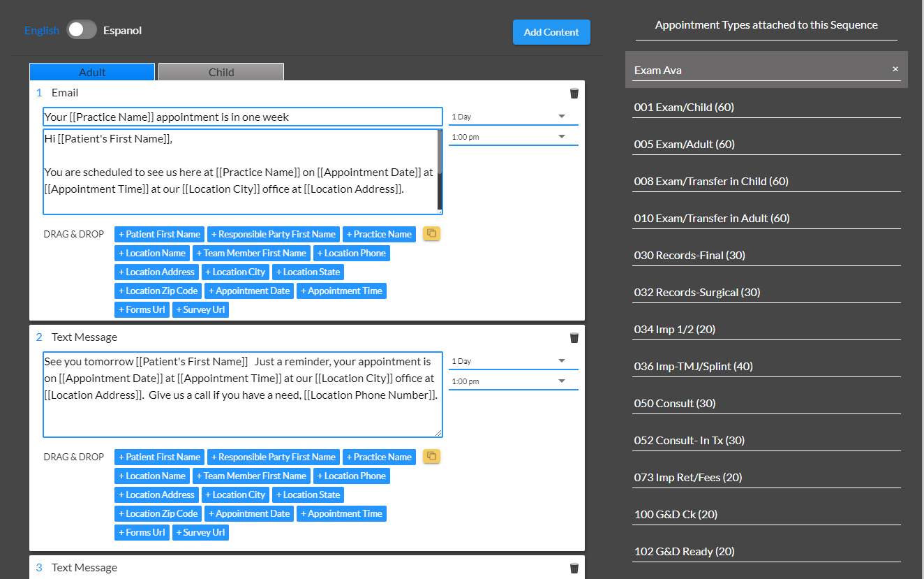The image size is (924, 579).
Task: Copy merge field tags in the Text Message section
Action: pos(431,456)
